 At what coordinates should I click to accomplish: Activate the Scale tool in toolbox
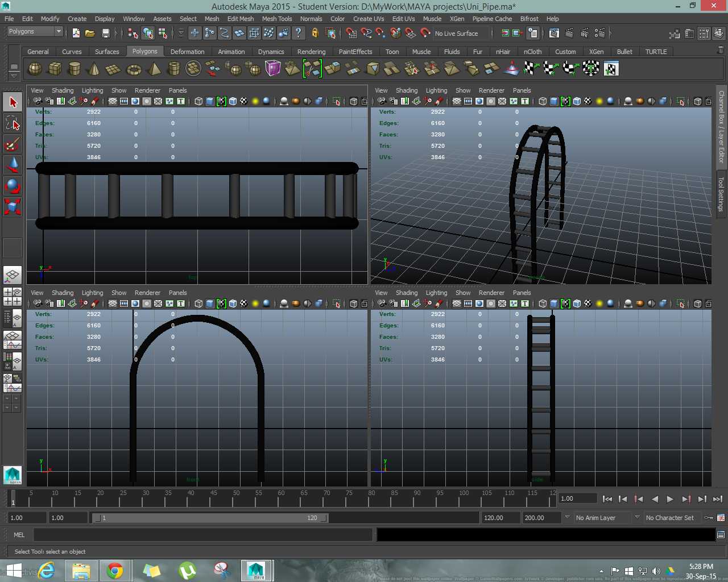click(13, 206)
